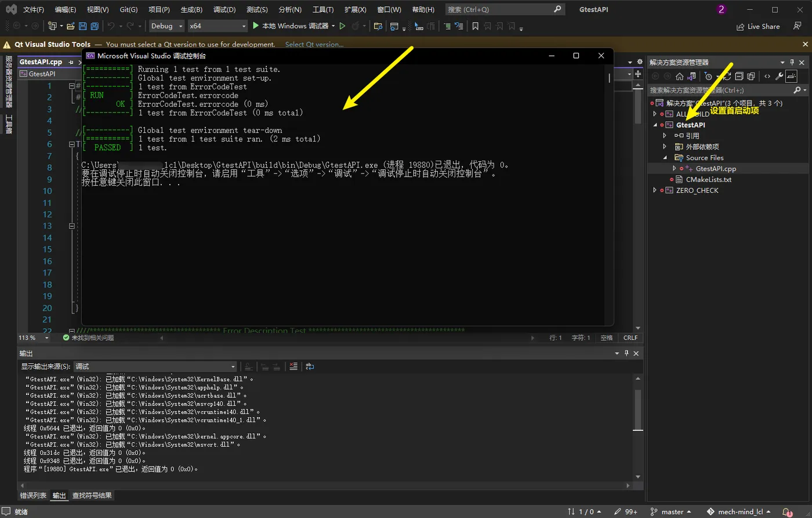
Task: Click the CRLF line ending indicator
Action: [x=630, y=338]
